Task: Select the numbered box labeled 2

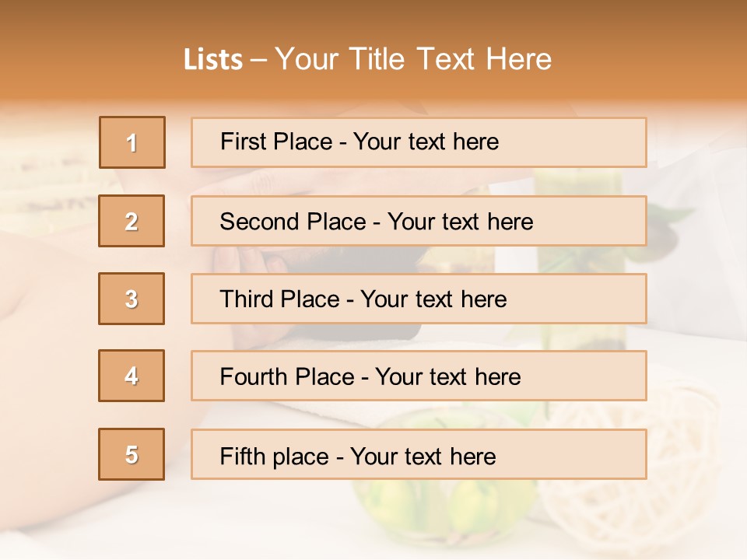Action: [132, 221]
